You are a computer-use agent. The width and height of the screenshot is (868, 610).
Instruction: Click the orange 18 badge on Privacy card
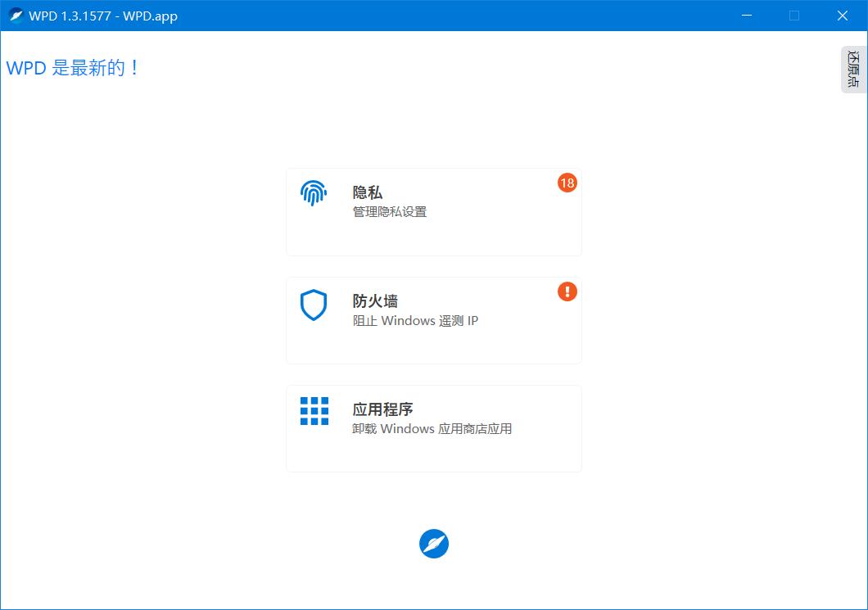pyautogui.click(x=567, y=183)
